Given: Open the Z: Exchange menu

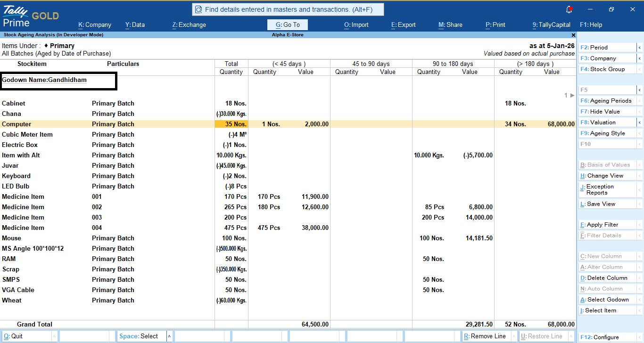Looking at the screenshot, I should (x=189, y=25).
